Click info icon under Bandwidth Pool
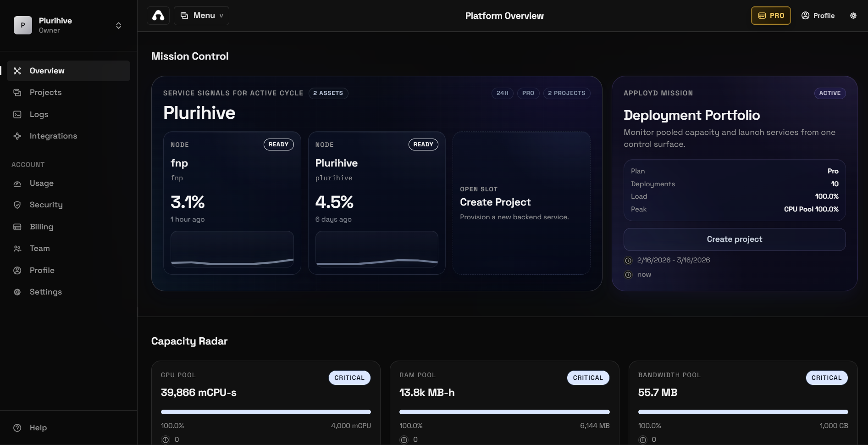The height and width of the screenshot is (445, 868). coord(643,440)
